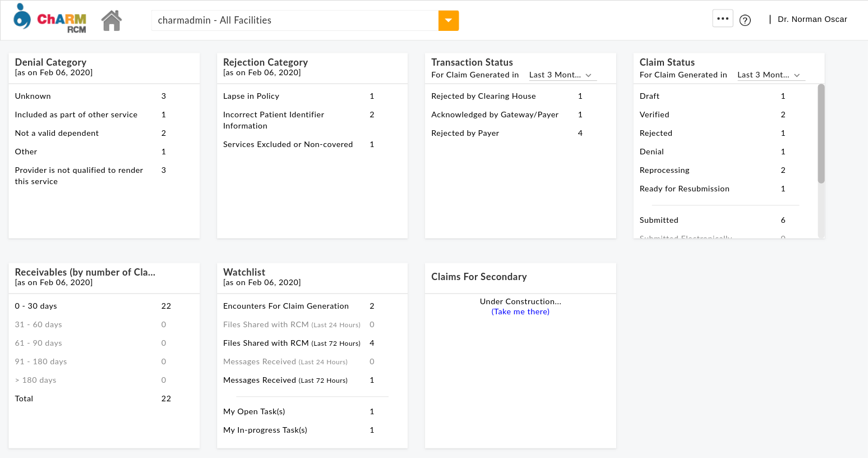This screenshot has height=458, width=868.
Task: Click the ChARM RCM logo
Action: (x=50, y=19)
